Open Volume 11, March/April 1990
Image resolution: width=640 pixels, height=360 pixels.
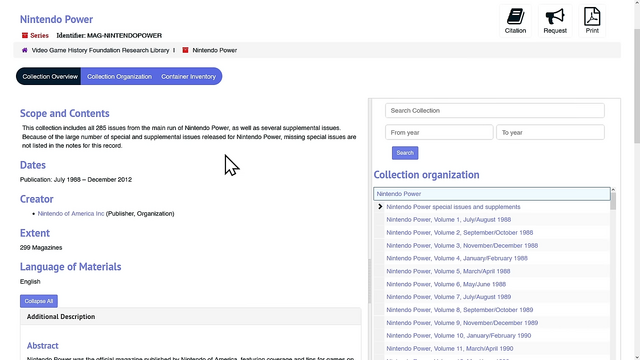tap(450, 349)
